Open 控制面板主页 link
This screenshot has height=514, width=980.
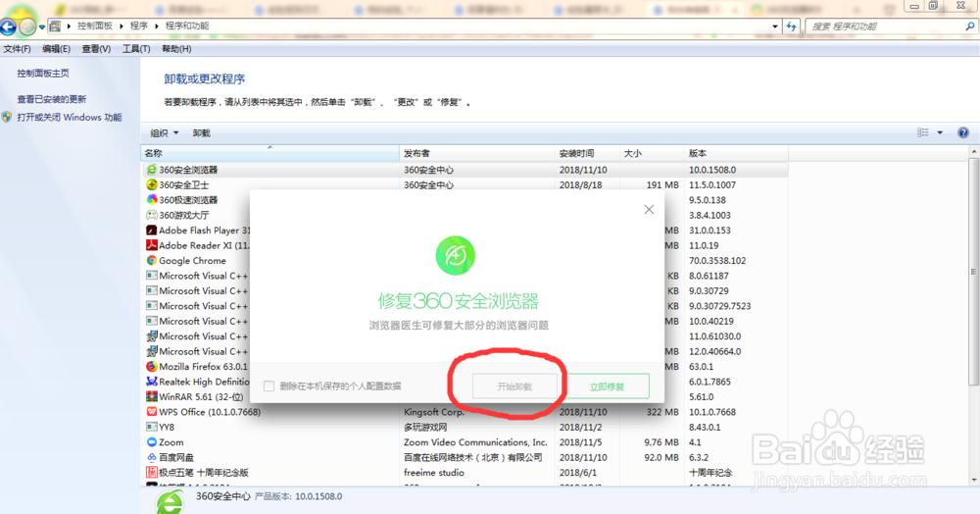coord(43,74)
